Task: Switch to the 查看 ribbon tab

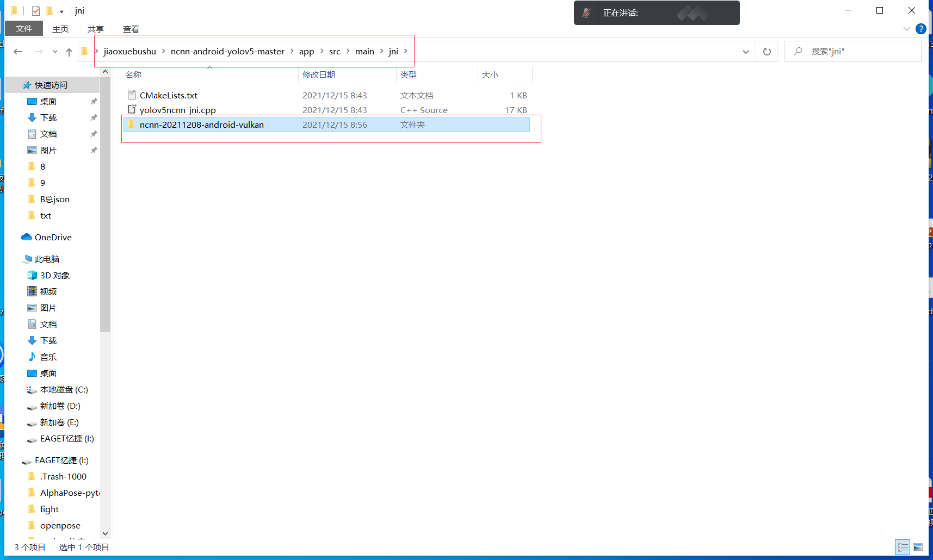Action: pos(131,29)
